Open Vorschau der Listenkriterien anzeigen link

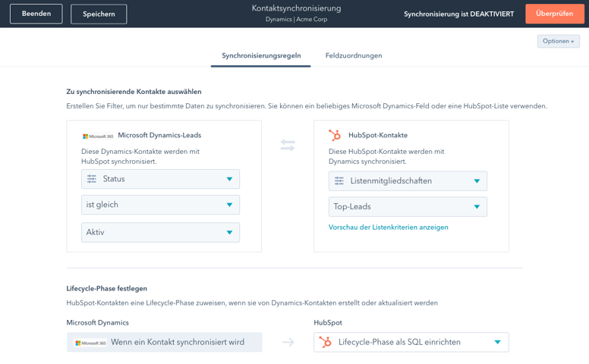click(388, 227)
